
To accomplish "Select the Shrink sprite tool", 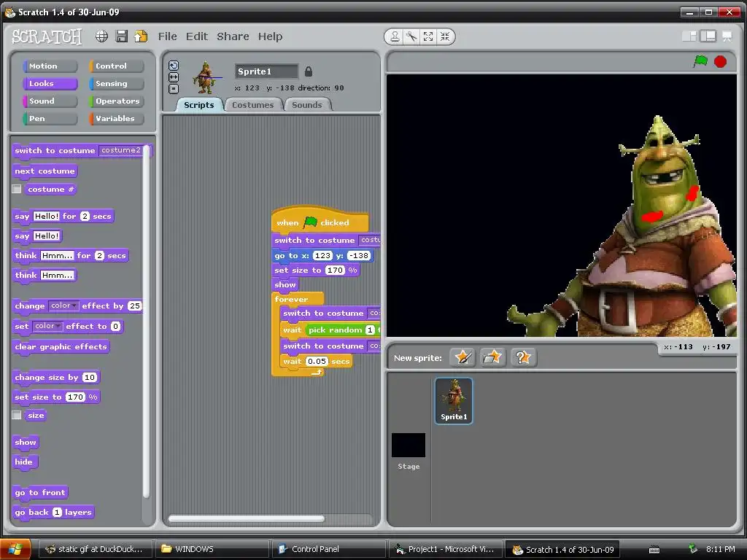I will (x=445, y=36).
